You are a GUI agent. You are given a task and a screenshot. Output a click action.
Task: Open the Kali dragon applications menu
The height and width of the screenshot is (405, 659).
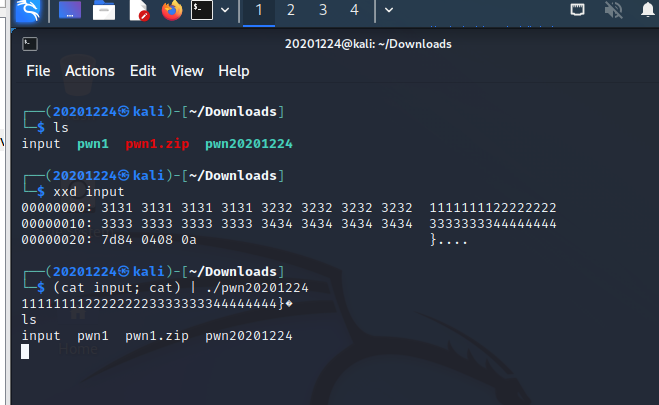click(28, 11)
